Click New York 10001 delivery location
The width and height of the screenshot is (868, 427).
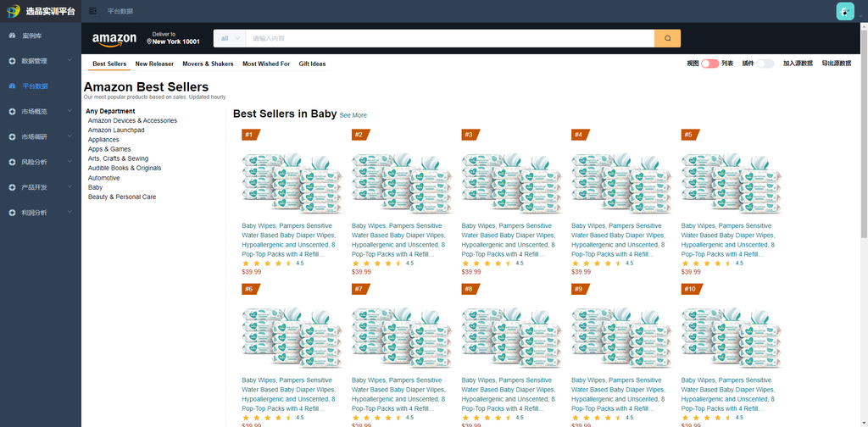[x=176, y=42]
